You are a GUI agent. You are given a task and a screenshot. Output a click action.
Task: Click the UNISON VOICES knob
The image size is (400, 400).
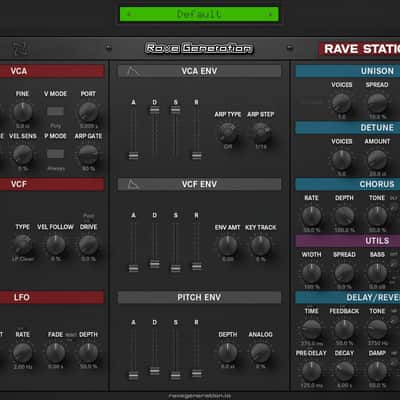pos(342,103)
